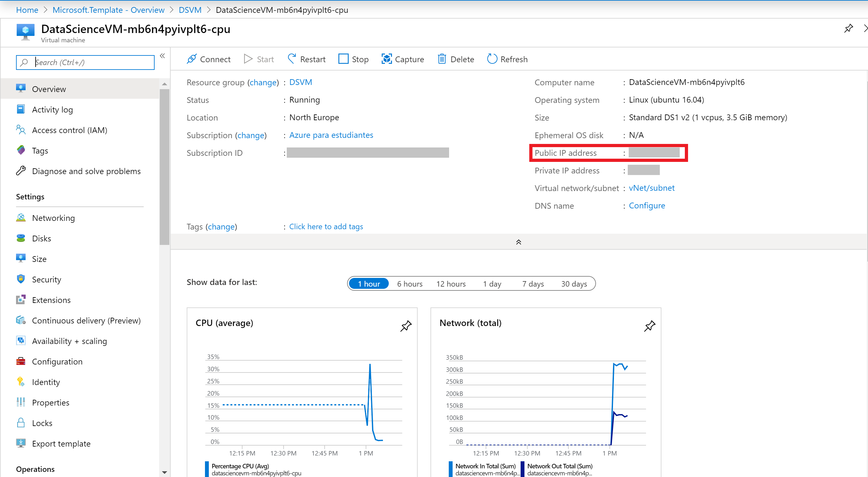This screenshot has height=477, width=868.
Task: Open Availability + scaling menu item
Action: [80, 341]
